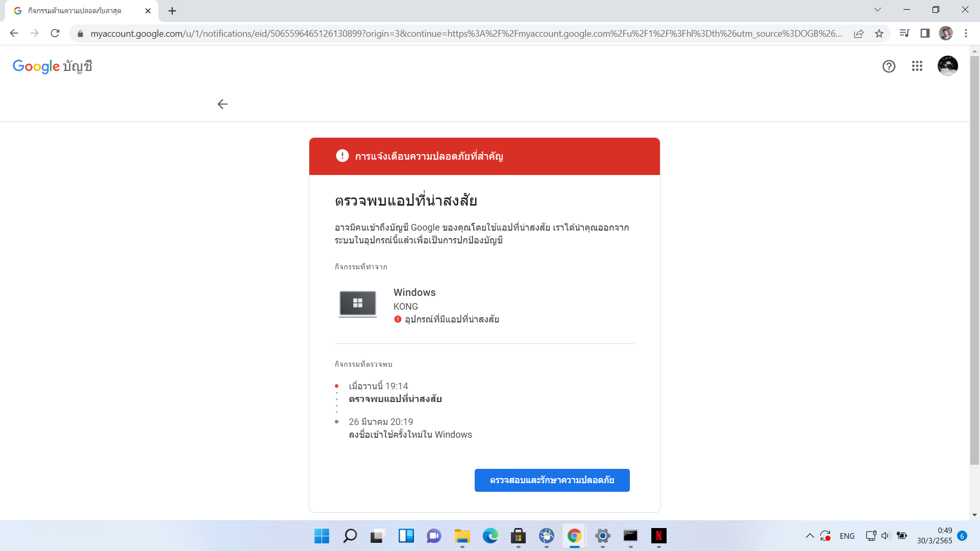This screenshot has width=980, height=551.
Task: Click the review and secure account button
Action: click(x=552, y=480)
